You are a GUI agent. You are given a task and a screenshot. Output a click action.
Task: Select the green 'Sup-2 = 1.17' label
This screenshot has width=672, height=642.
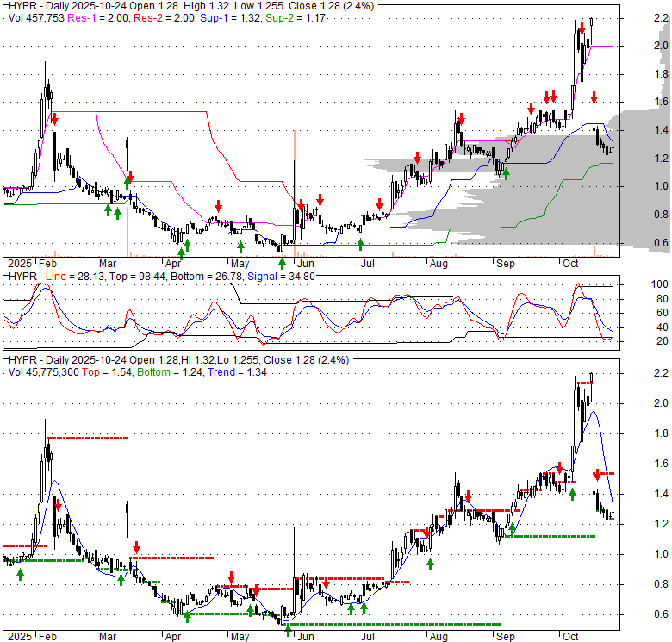296,18
